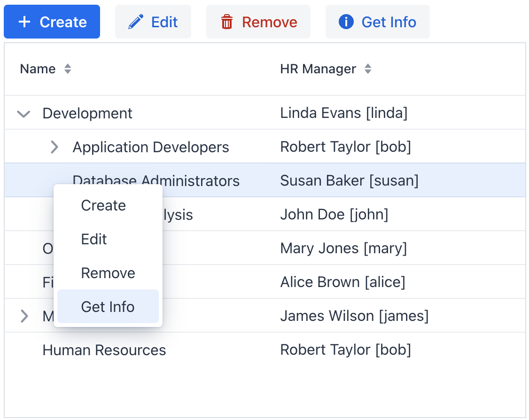Select the Database Administrators row
The height and width of the screenshot is (420, 529).
[x=329, y=180]
